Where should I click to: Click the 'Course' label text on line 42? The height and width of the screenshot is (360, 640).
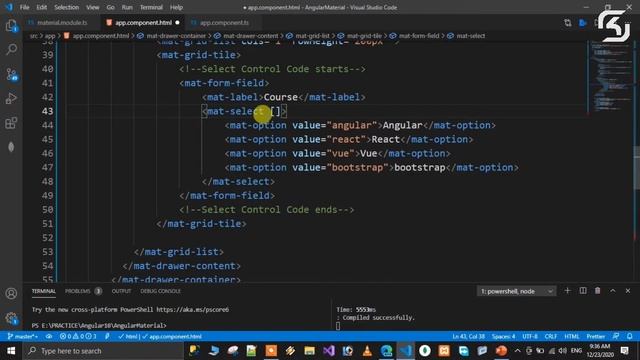click(280, 97)
